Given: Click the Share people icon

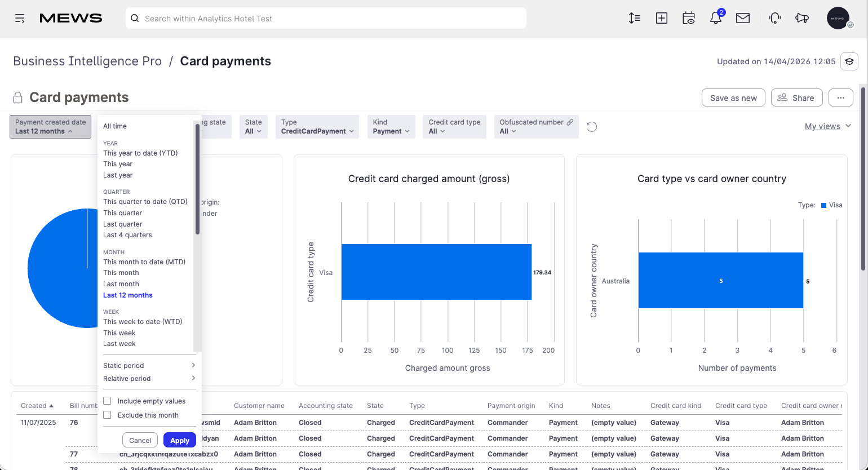Looking at the screenshot, I should [x=782, y=97].
